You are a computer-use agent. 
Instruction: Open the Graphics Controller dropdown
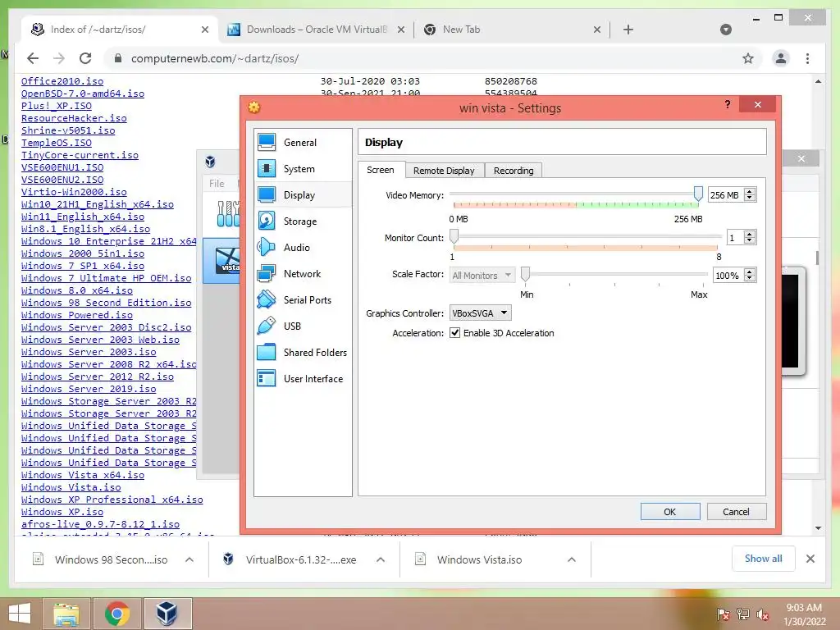point(481,313)
